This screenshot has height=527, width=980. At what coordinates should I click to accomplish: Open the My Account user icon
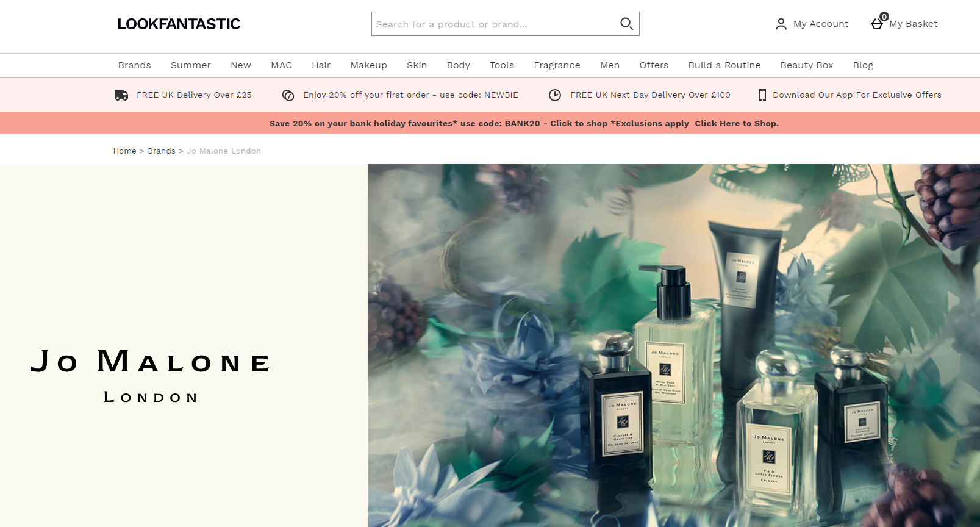point(781,24)
